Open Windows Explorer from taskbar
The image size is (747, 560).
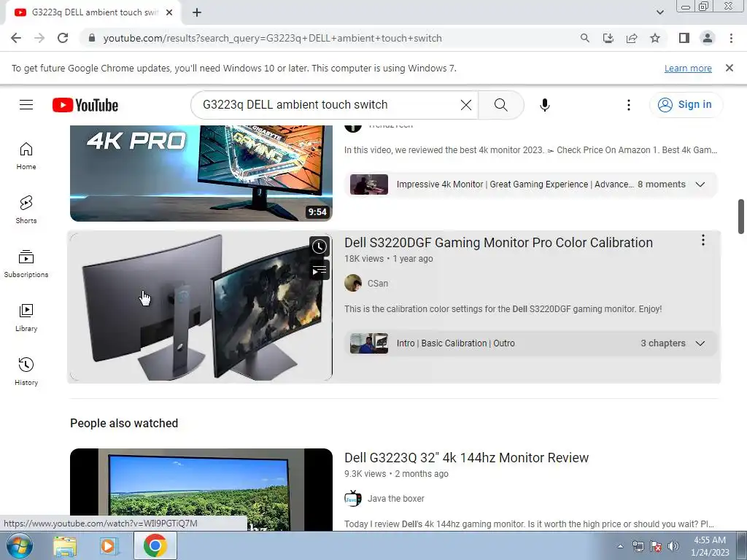[x=65, y=545]
